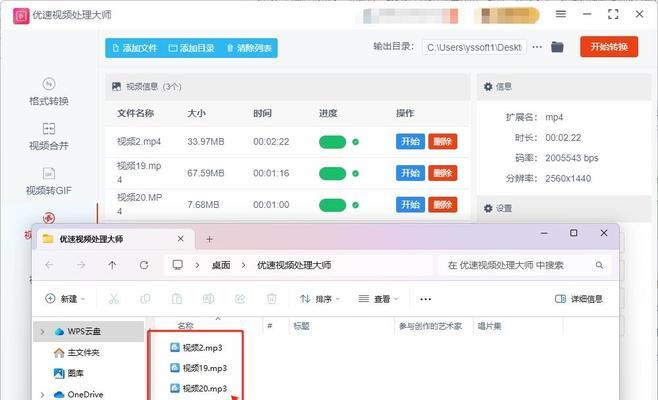Click the 信息 panel gear icon
This screenshot has width=658, height=400.
tap(488, 86)
